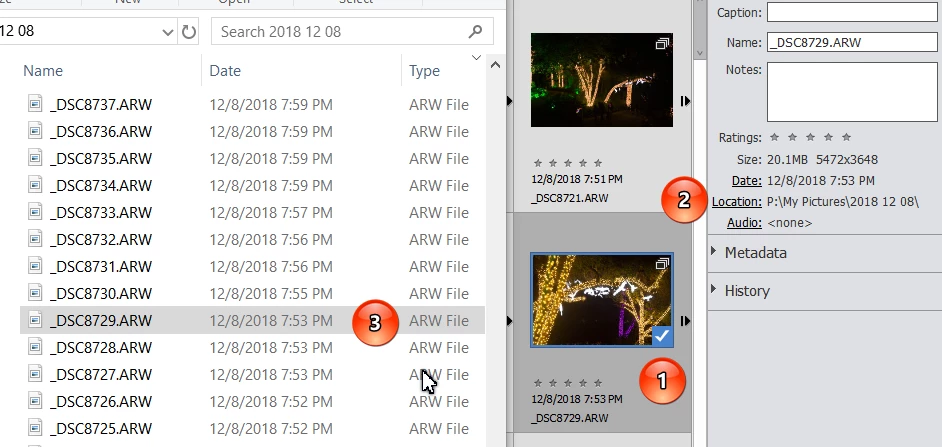Image resolution: width=942 pixels, height=447 pixels.
Task: Click the Location link in properties
Action: tap(737, 202)
